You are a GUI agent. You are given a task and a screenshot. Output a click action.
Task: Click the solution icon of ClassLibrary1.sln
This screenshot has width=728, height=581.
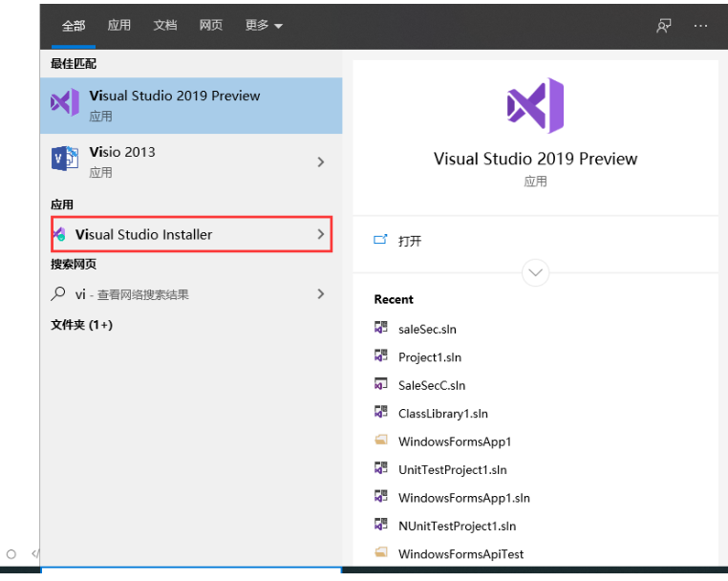pyautogui.click(x=380, y=412)
